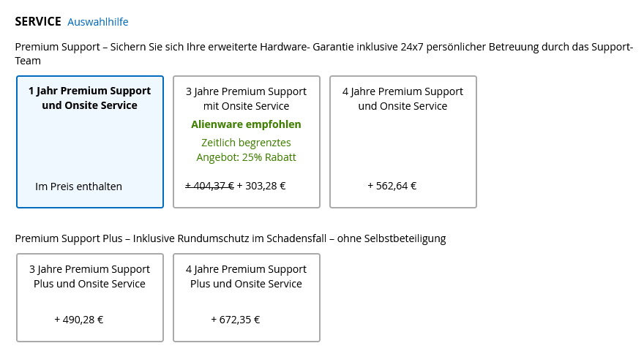
Task: Click the + 562,64 € price
Action: (x=392, y=186)
